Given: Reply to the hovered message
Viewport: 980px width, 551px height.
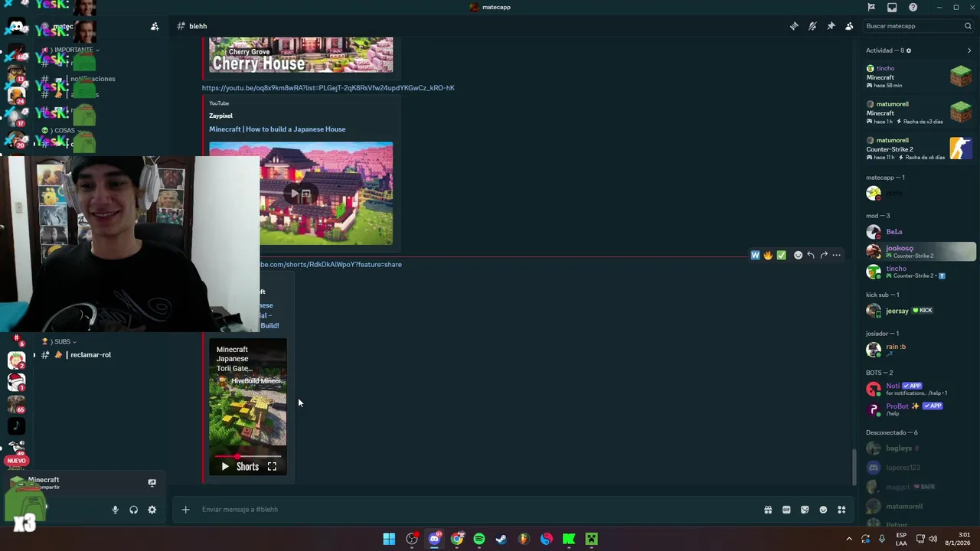Looking at the screenshot, I should [811, 256].
